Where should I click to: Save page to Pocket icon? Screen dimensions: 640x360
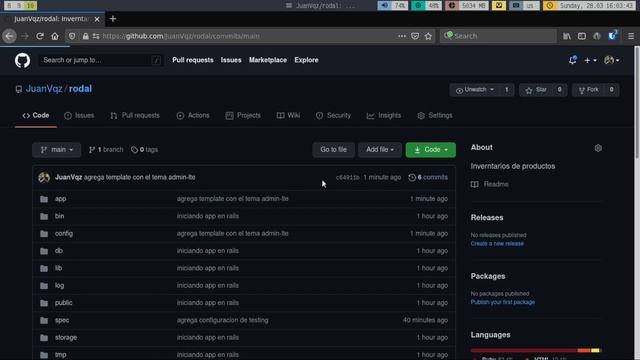point(415,36)
